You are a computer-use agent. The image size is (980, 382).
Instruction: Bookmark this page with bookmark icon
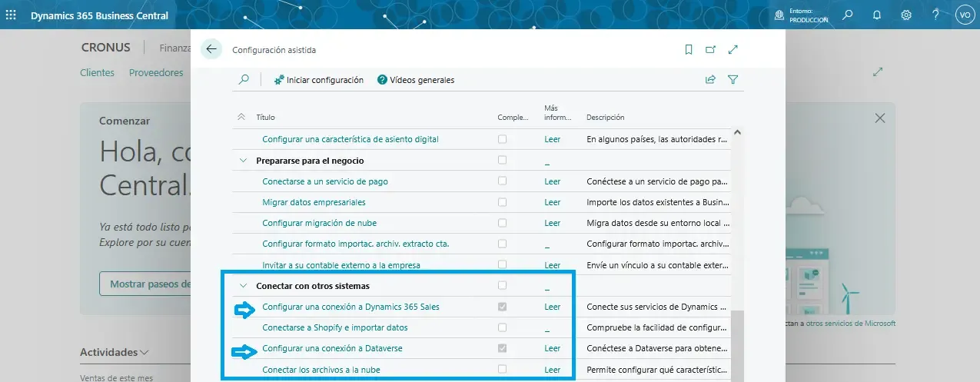[689, 49]
